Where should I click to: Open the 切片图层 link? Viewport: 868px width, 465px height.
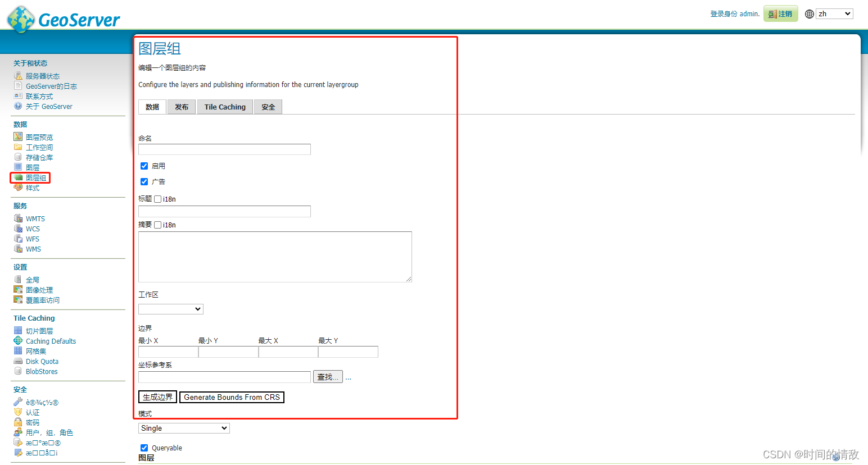click(39, 331)
